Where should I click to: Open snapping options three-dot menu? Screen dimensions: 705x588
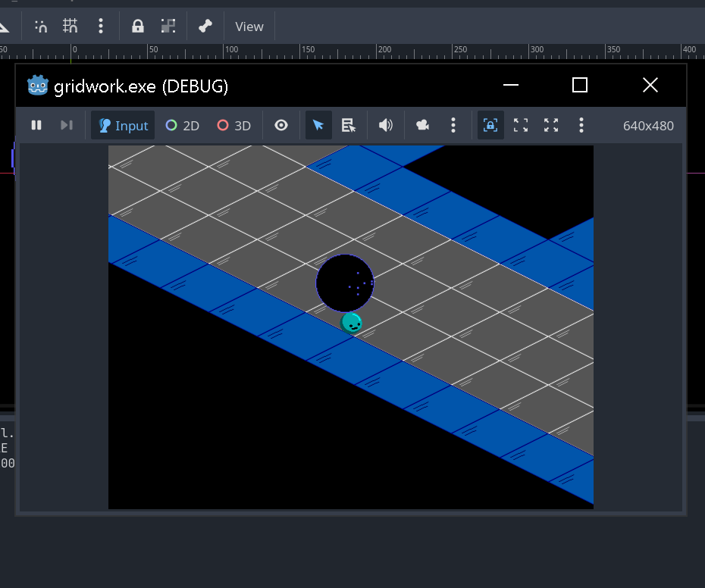tap(101, 27)
